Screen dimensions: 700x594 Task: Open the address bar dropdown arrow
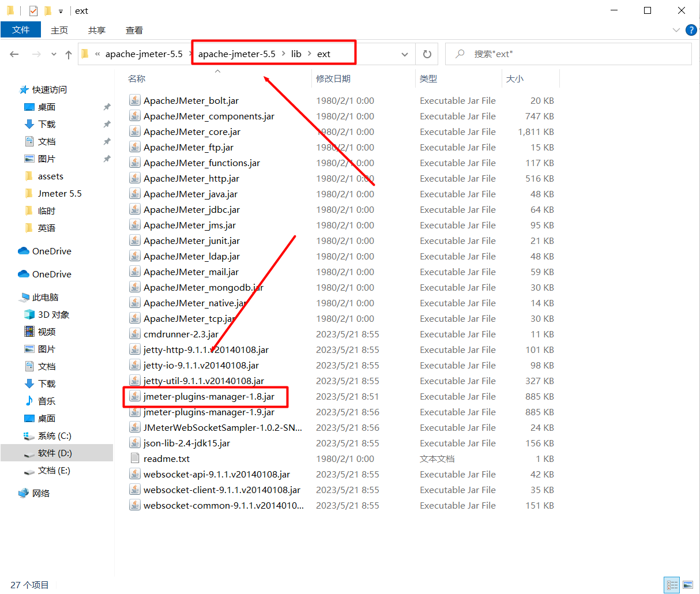tap(404, 53)
